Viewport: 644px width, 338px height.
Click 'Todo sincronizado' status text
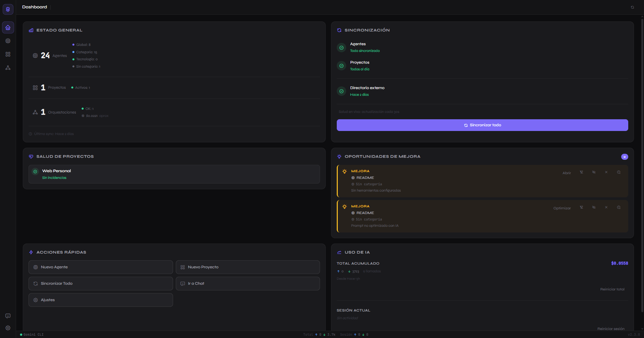click(x=365, y=51)
